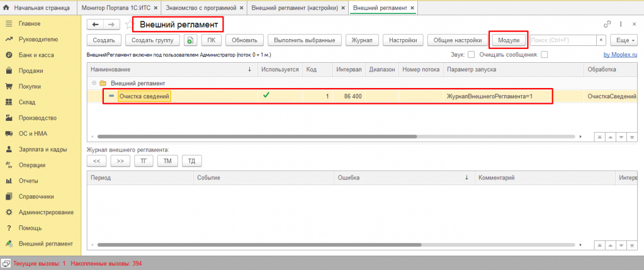The height and width of the screenshot is (270, 644).
Task: Close Монитор Портала 1С:ИТС tab
Action: [155, 8]
